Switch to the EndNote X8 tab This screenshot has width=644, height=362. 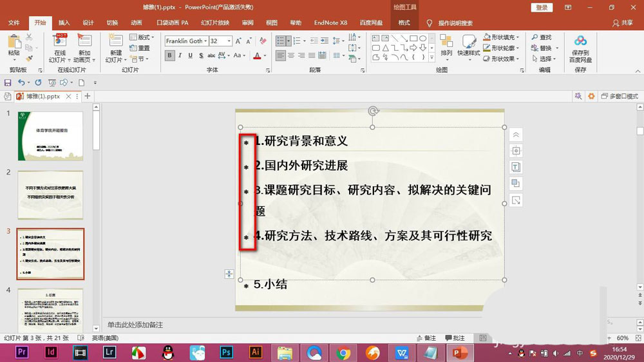[330, 23]
